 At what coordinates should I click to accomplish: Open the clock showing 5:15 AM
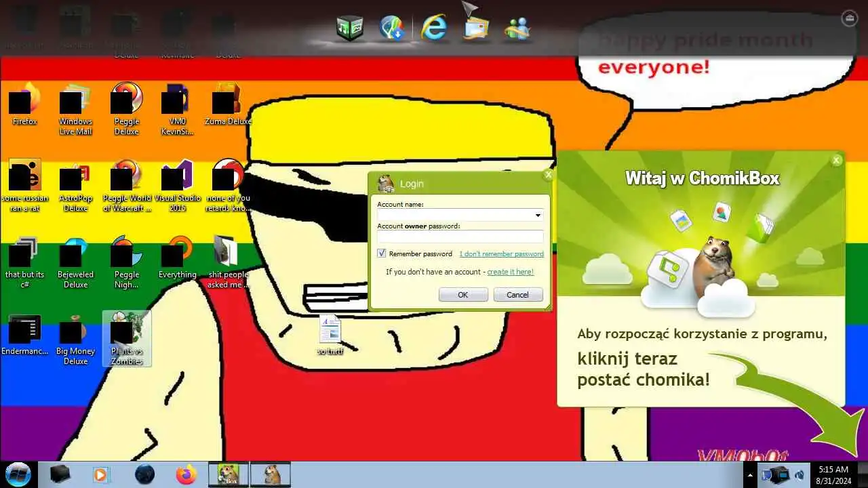[x=833, y=474]
